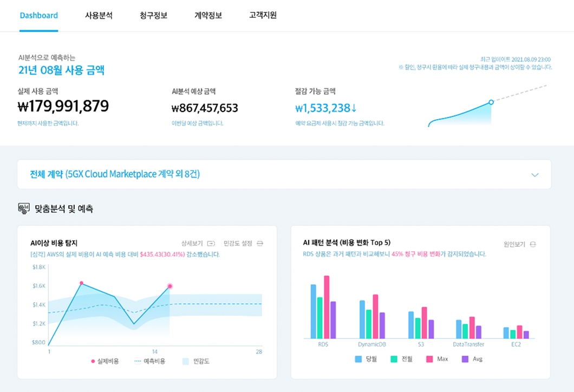574x392 pixels.
Task: Click the tallest pink RDS bar
Action: tap(327, 306)
